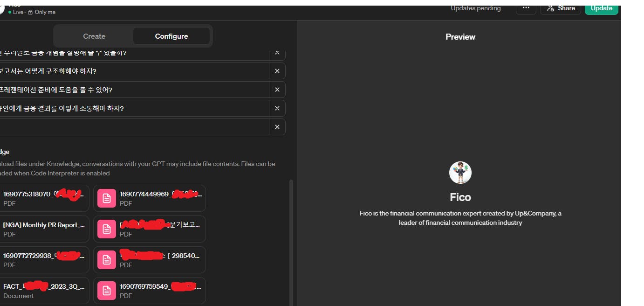Remove the 프레젠테이션 준비 conversation starter
Image resolution: width=644 pixels, height=306 pixels.
pyautogui.click(x=277, y=90)
